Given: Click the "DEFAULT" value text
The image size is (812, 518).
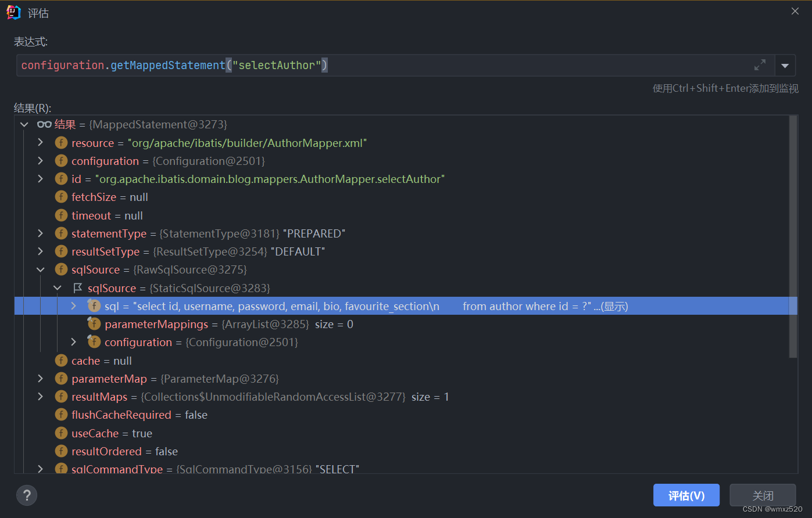Looking at the screenshot, I should pos(298,251).
